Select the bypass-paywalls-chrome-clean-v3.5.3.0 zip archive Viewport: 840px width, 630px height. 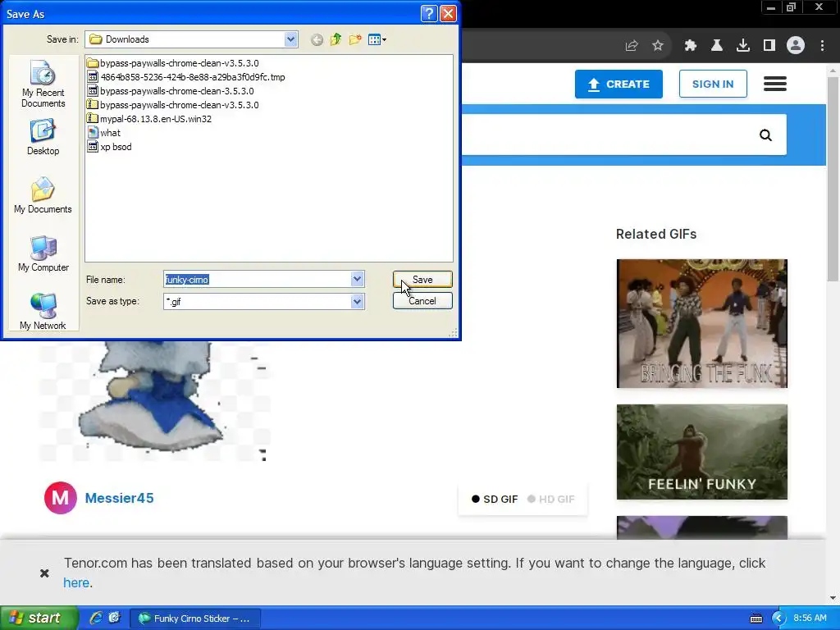tap(173, 105)
